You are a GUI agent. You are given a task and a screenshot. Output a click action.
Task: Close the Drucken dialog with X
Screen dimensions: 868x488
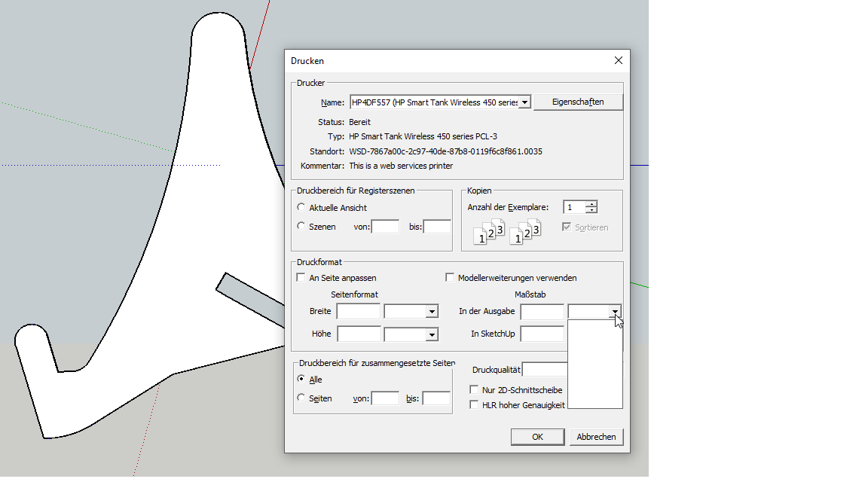pos(618,61)
